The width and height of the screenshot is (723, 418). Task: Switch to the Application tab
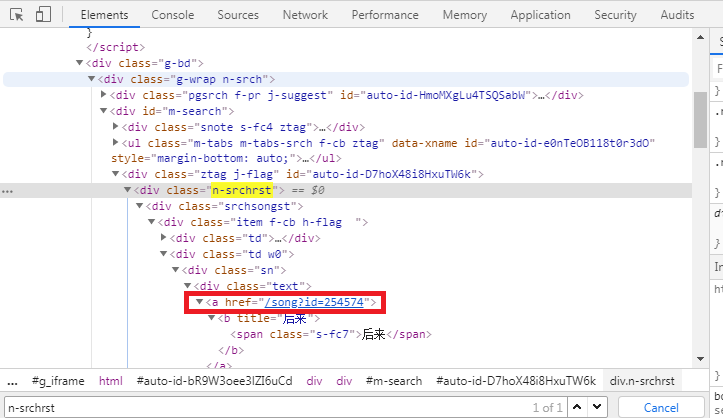[540, 15]
